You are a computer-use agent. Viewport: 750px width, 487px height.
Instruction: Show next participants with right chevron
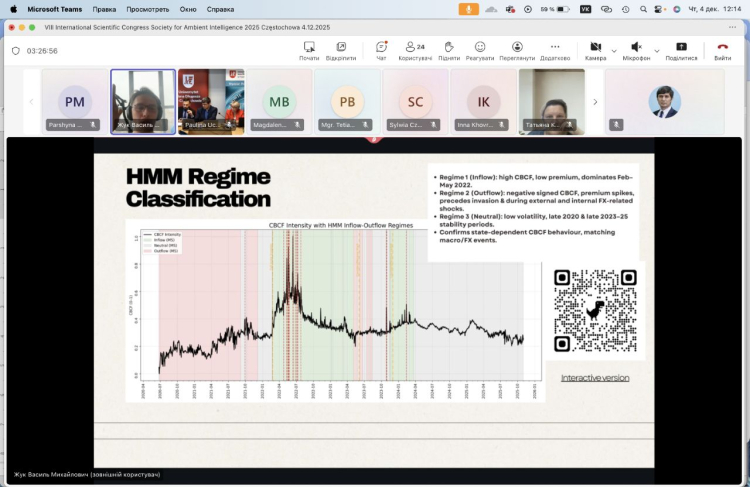click(x=596, y=101)
